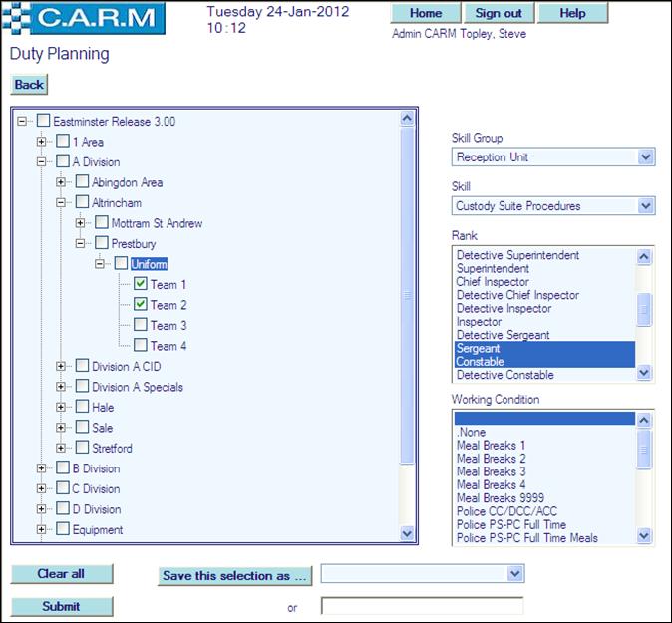The width and height of the screenshot is (672, 623).
Task: Tick the Abingdon Area checkbox
Action: coord(82,182)
